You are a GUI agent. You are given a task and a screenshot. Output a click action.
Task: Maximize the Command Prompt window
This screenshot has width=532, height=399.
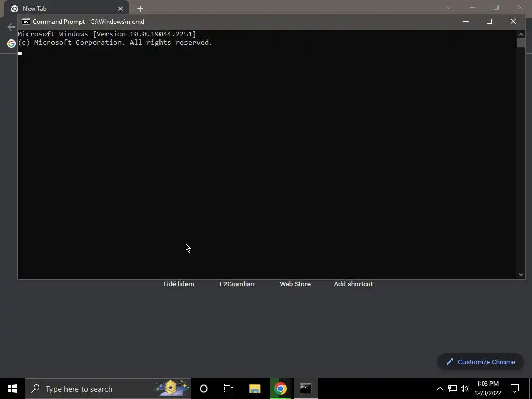pyautogui.click(x=489, y=21)
